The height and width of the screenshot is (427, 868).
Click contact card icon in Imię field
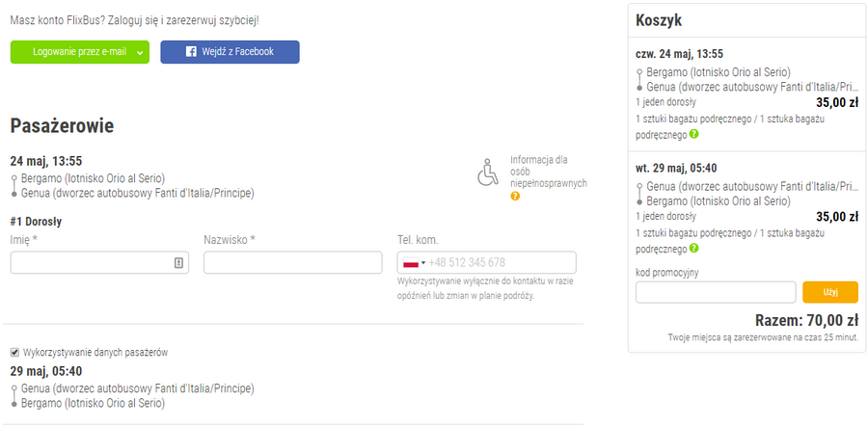[178, 262]
